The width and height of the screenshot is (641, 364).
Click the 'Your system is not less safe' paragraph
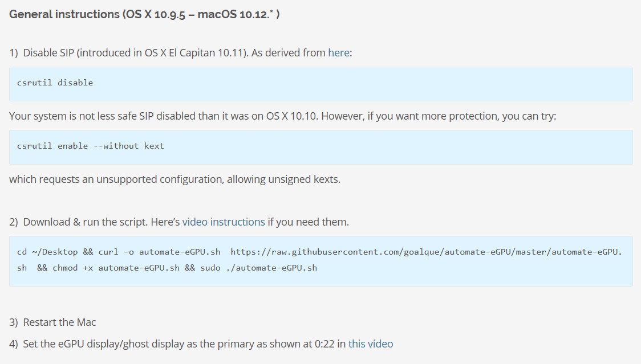pos(282,116)
